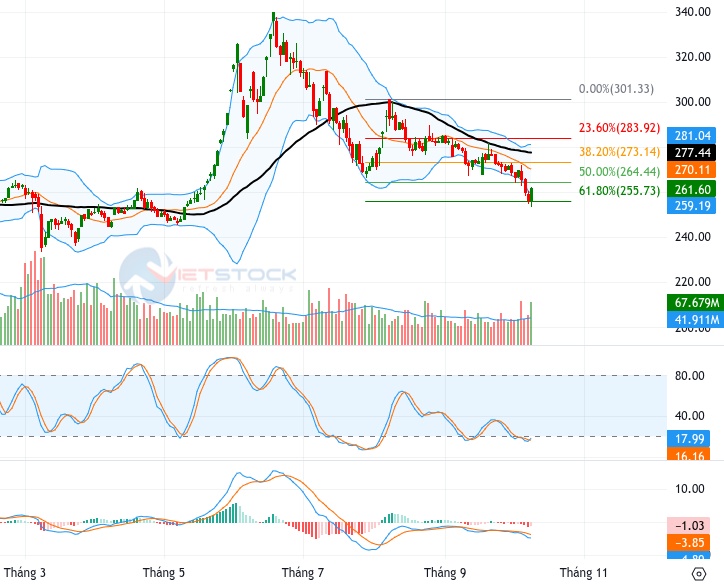Click the blue 259.19 lower band label

pos(692,205)
